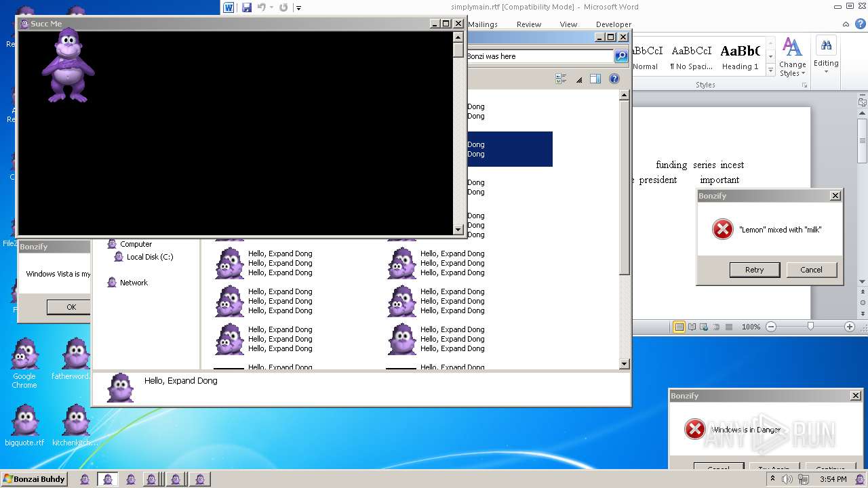This screenshot has width=868, height=488.
Task: Click the first Bonzi taskbar icon
Action: coord(85,480)
